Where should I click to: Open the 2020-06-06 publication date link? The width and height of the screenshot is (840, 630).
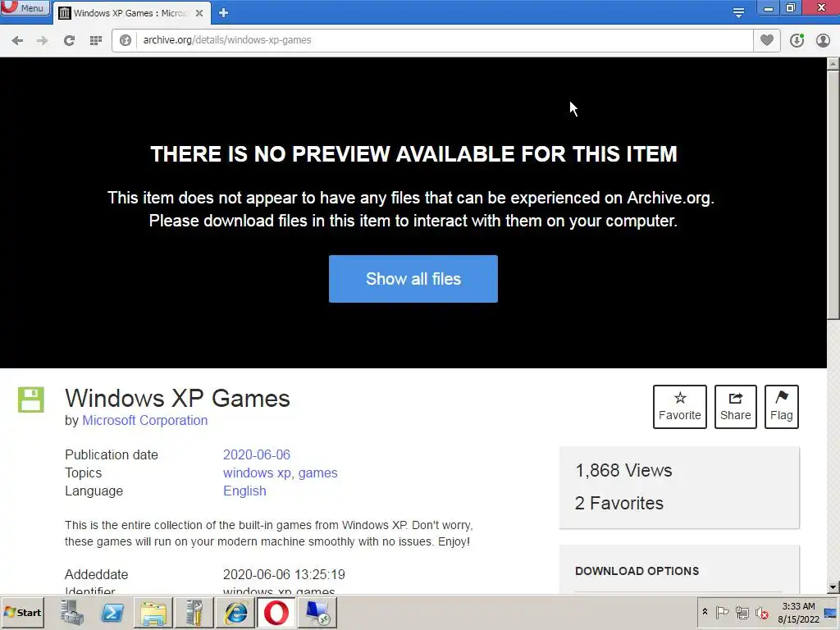[x=257, y=454]
